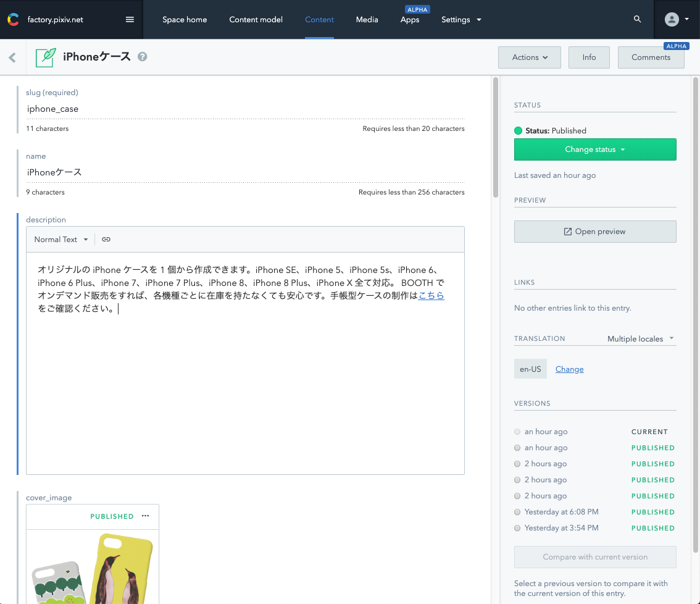Select the published version an hour ago

[517, 448]
